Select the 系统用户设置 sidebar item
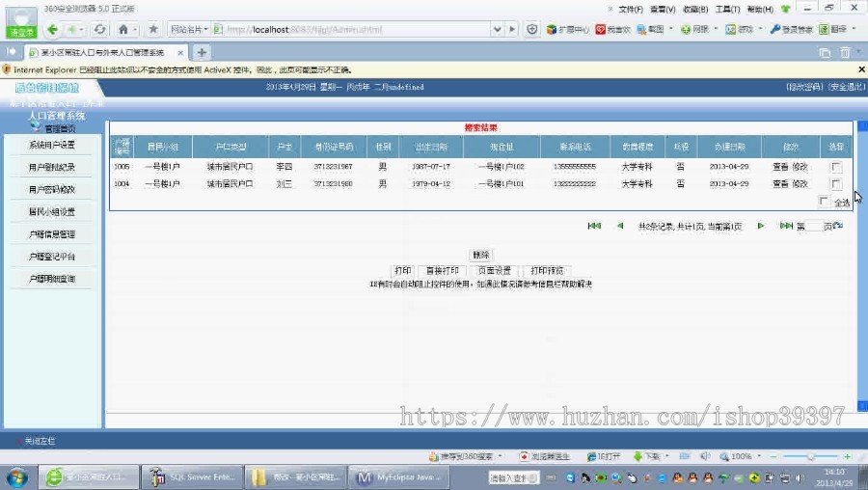The width and height of the screenshot is (868, 490). pyautogui.click(x=51, y=145)
